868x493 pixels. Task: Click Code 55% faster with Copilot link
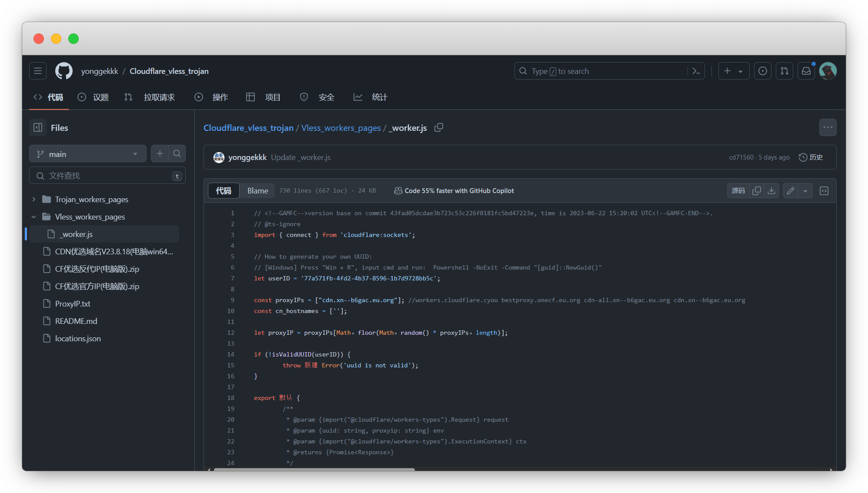click(454, 190)
